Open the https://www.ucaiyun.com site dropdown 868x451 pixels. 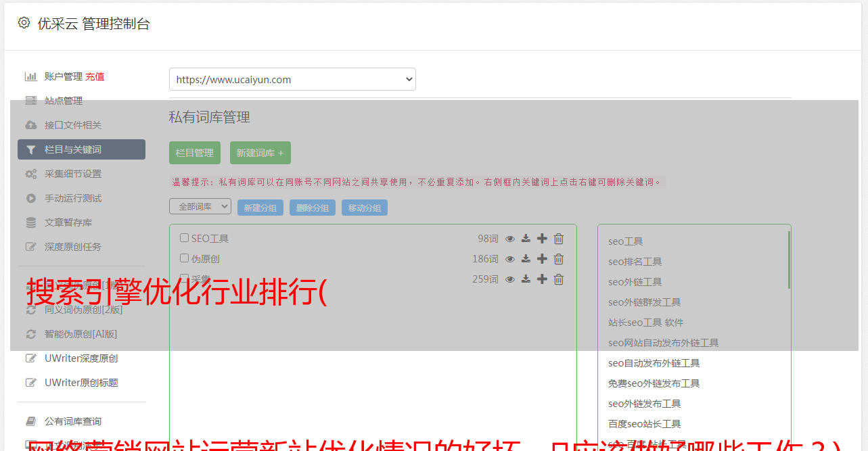[292, 79]
